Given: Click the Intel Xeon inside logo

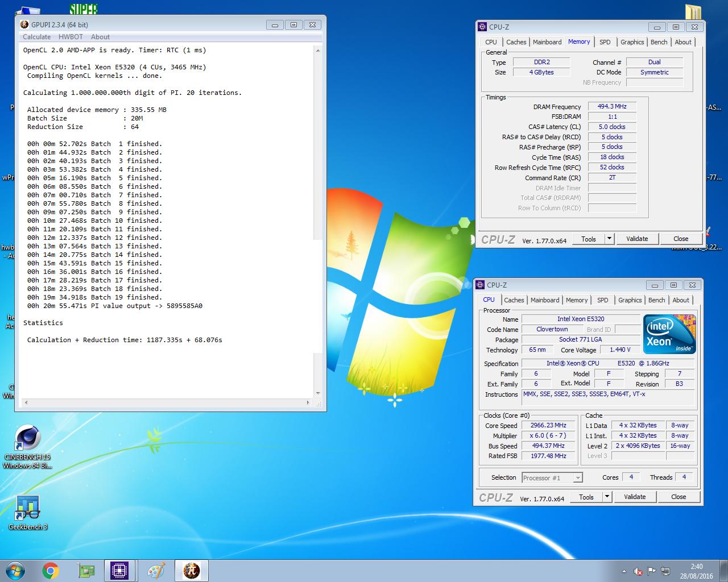Looking at the screenshot, I should (x=670, y=334).
